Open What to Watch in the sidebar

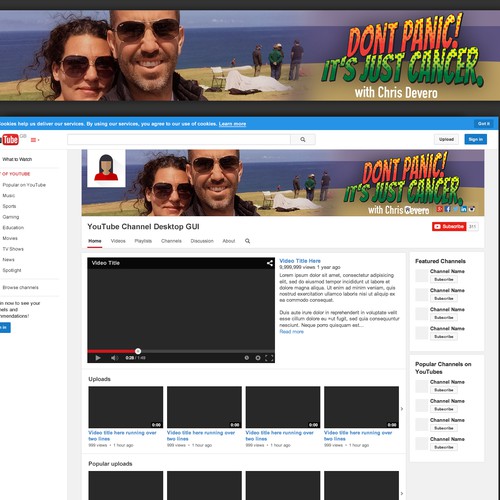click(x=17, y=159)
